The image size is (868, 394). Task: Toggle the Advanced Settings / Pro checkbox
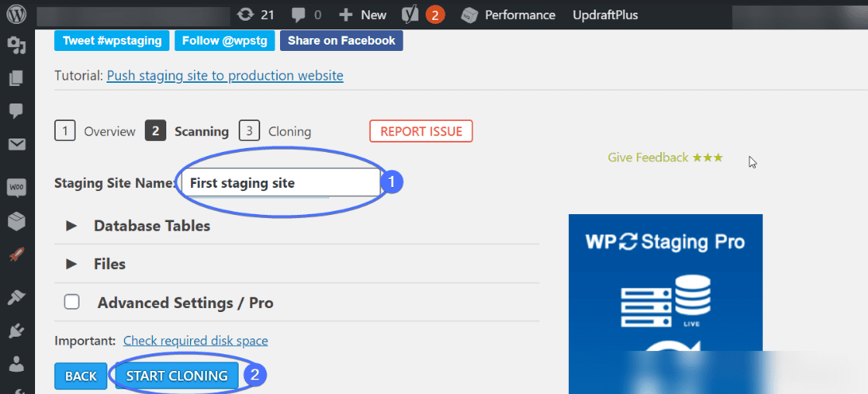[72, 302]
